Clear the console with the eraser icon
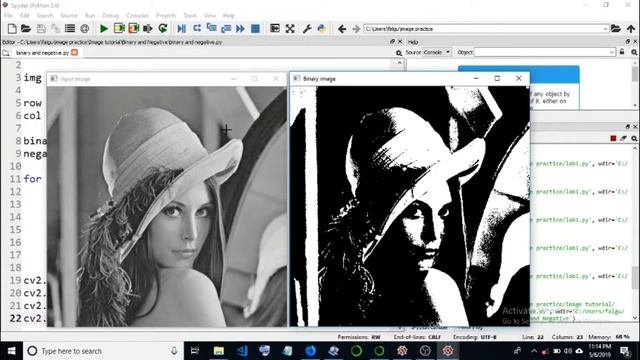The width and height of the screenshot is (640, 360). point(623,139)
